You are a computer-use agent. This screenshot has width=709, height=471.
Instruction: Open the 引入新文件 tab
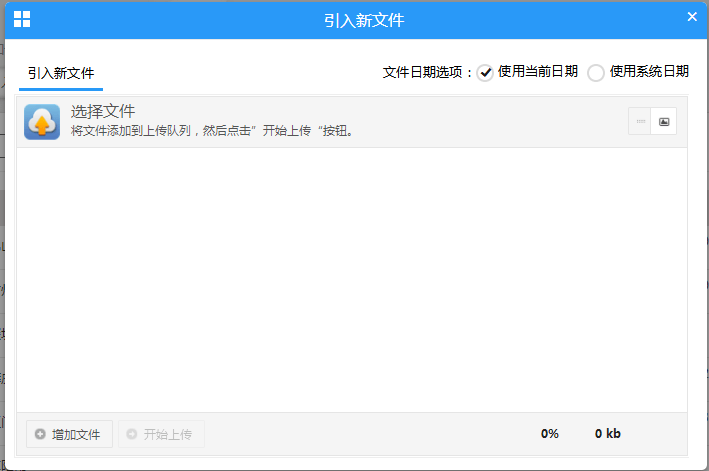coord(60,73)
